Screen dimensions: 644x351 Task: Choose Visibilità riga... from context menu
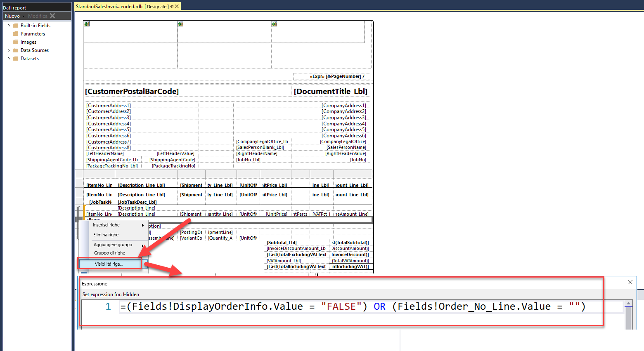pyautogui.click(x=110, y=264)
